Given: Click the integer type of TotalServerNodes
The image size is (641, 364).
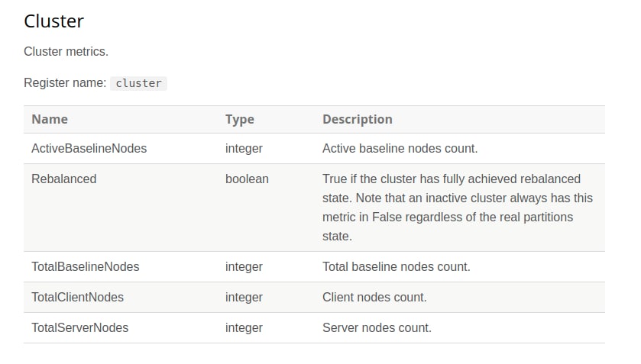Looking at the screenshot, I should (x=244, y=327).
